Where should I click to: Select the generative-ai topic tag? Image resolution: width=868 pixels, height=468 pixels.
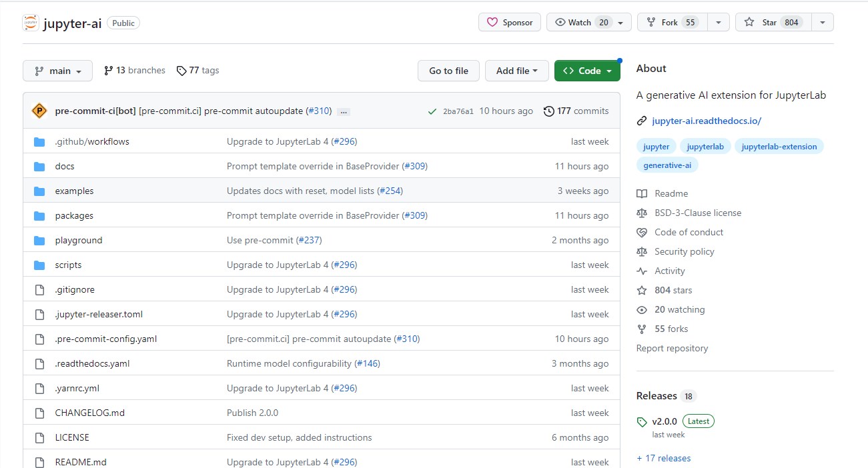click(667, 165)
